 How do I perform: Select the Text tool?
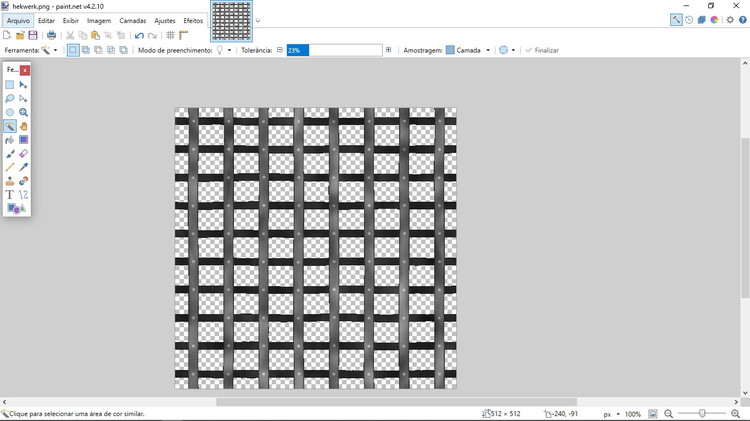click(x=10, y=195)
